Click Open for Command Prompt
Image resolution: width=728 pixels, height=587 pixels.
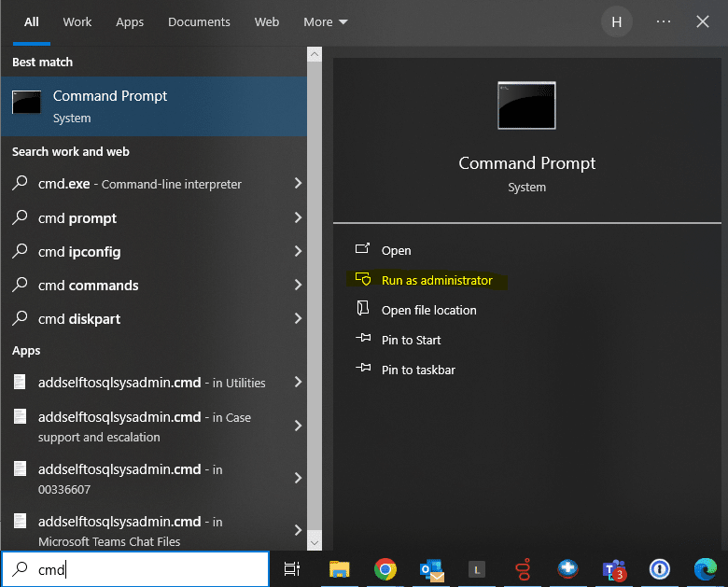(396, 250)
